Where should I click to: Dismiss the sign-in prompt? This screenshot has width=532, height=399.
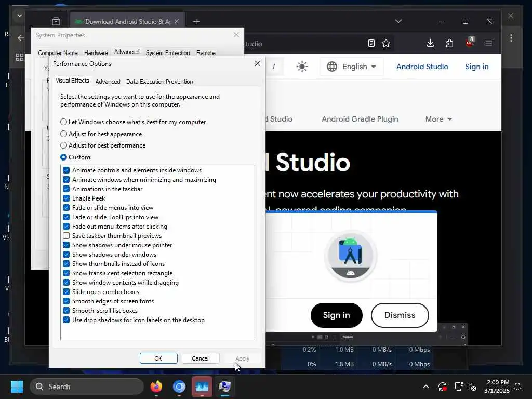tap(400, 315)
